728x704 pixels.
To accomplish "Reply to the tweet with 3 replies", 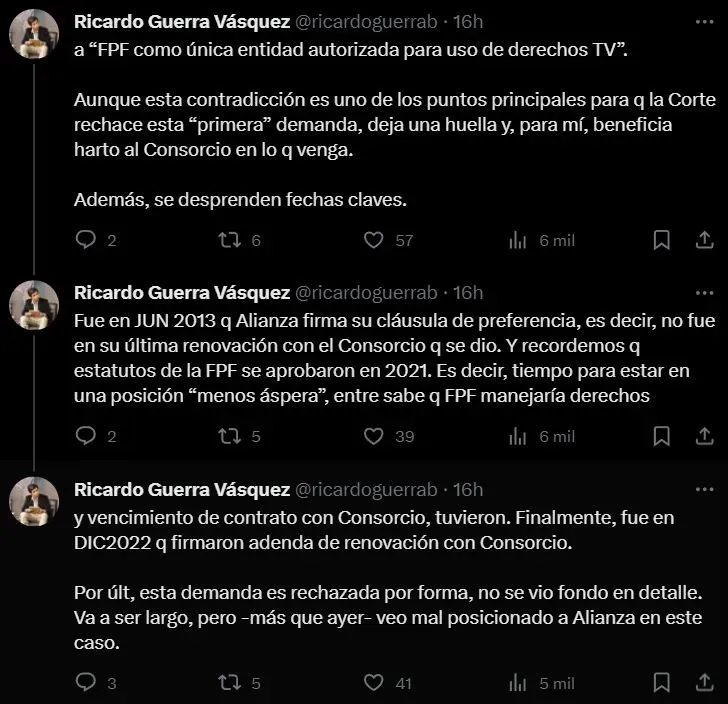I will pos(86,683).
